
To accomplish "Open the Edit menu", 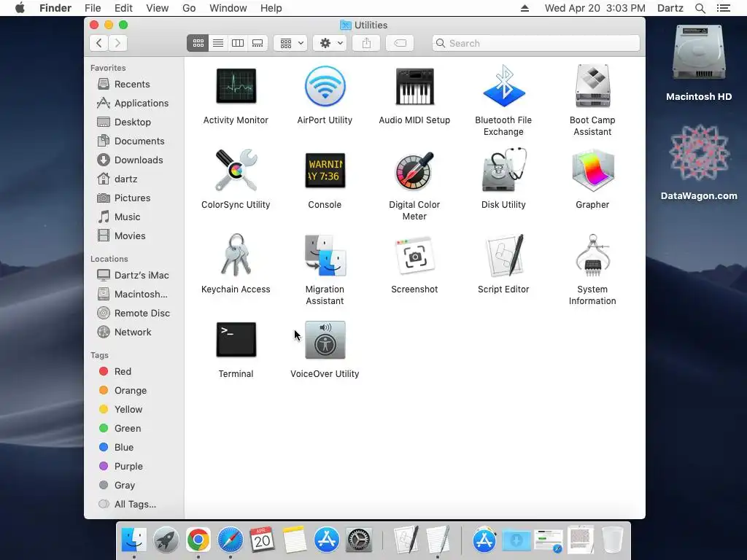I will coord(123,8).
